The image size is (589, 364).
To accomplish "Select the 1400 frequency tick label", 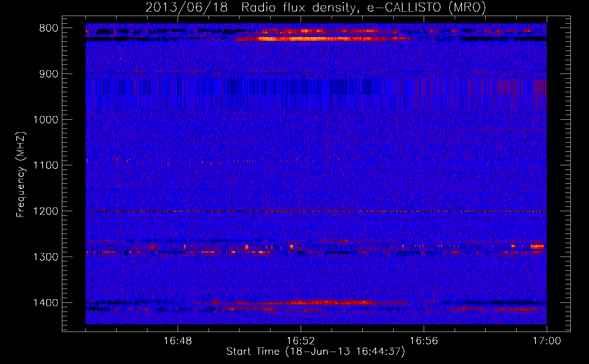I will coord(46,303).
